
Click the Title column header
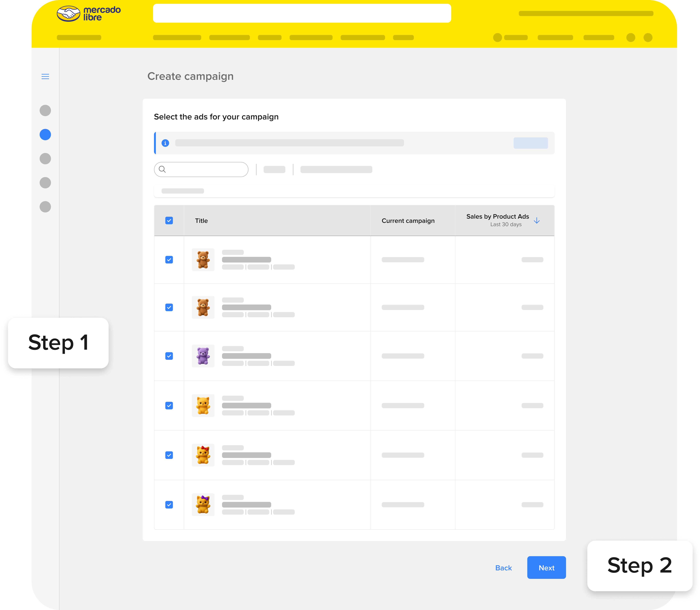(x=201, y=221)
